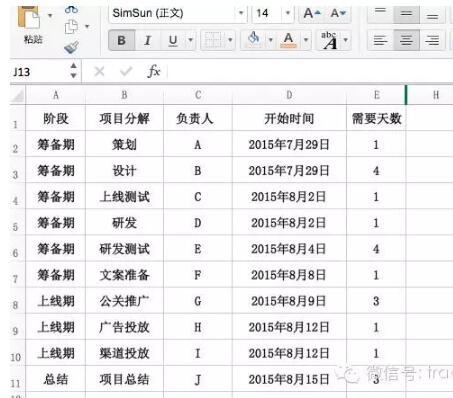Click the Name Box stepper arrows

(74, 71)
